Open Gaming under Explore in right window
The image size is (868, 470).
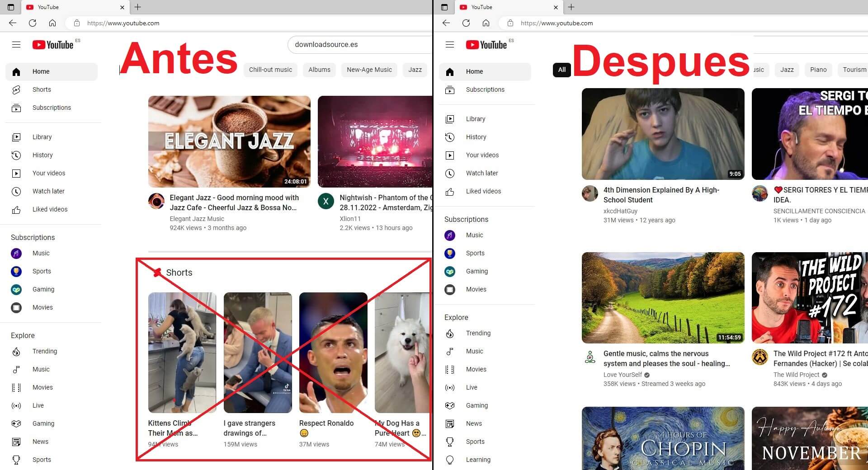(x=485, y=405)
